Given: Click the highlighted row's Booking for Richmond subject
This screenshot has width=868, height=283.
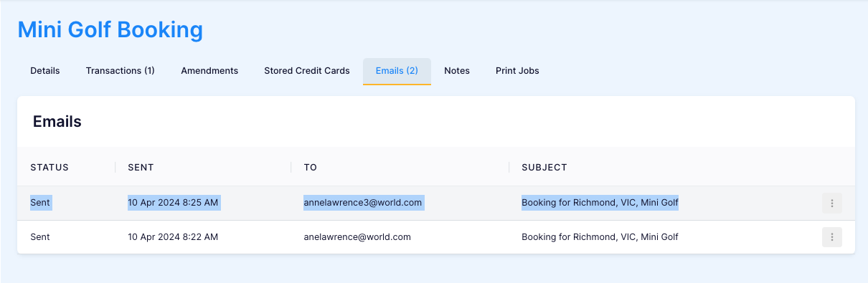Looking at the screenshot, I should [x=600, y=203].
